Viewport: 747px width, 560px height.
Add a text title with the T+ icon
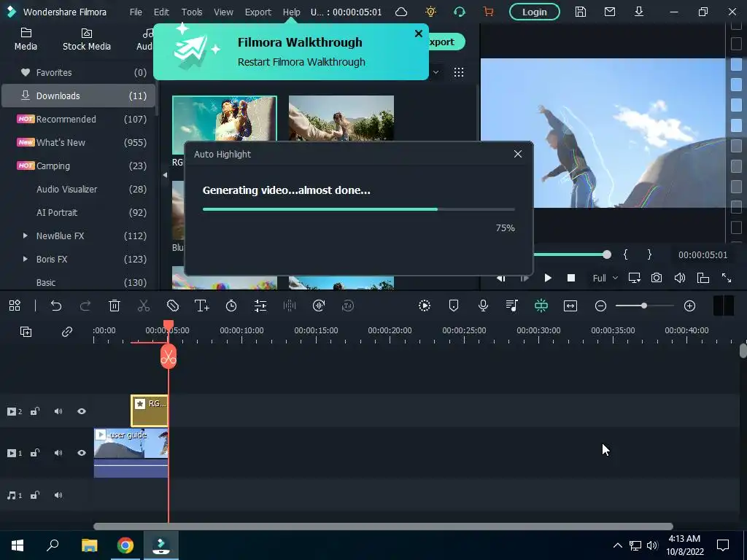(202, 306)
